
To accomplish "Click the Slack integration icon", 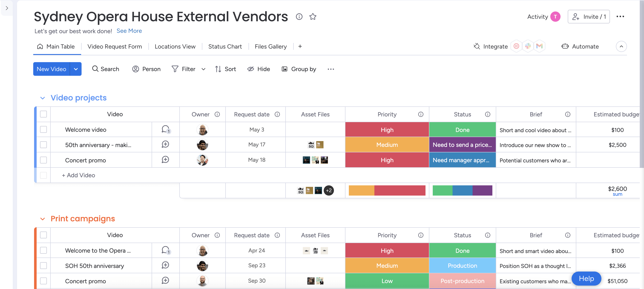I will (x=528, y=46).
